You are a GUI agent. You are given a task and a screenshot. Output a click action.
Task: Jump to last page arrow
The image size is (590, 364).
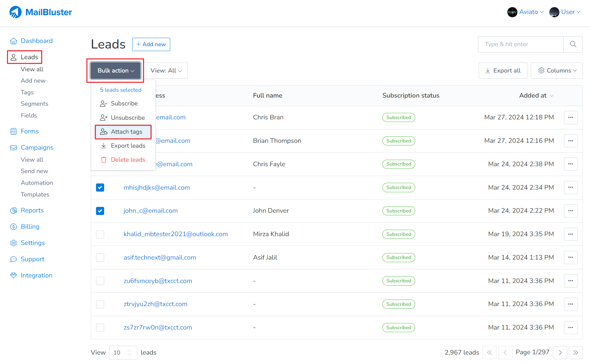tap(575, 353)
